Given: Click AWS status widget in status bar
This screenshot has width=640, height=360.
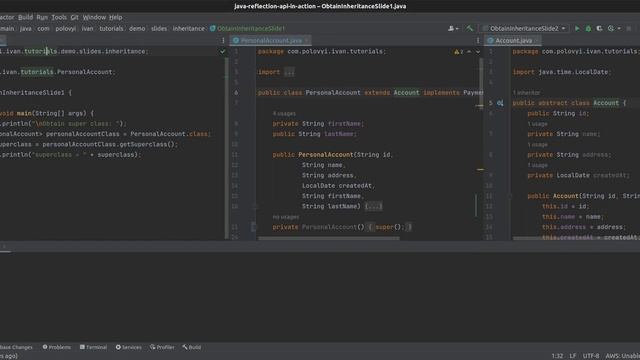Looking at the screenshot, I should pos(622,356).
